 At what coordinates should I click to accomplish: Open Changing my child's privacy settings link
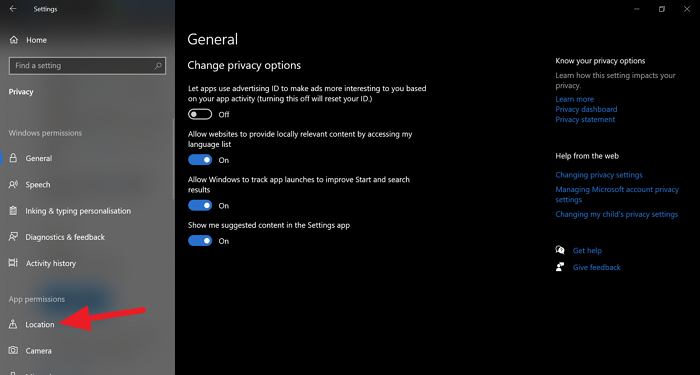pos(617,214)
